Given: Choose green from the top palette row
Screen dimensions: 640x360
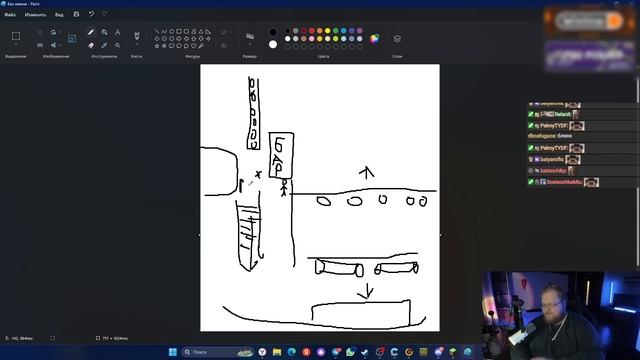Looking at the screenshot, I should pos(336,31).
